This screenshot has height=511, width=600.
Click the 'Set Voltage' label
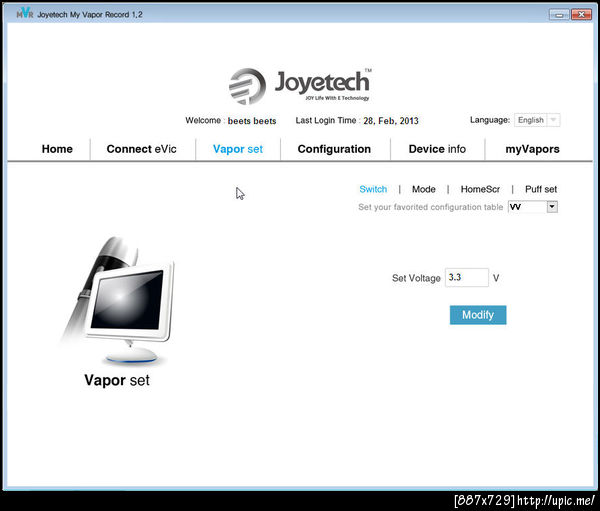(x=416, y=278)
